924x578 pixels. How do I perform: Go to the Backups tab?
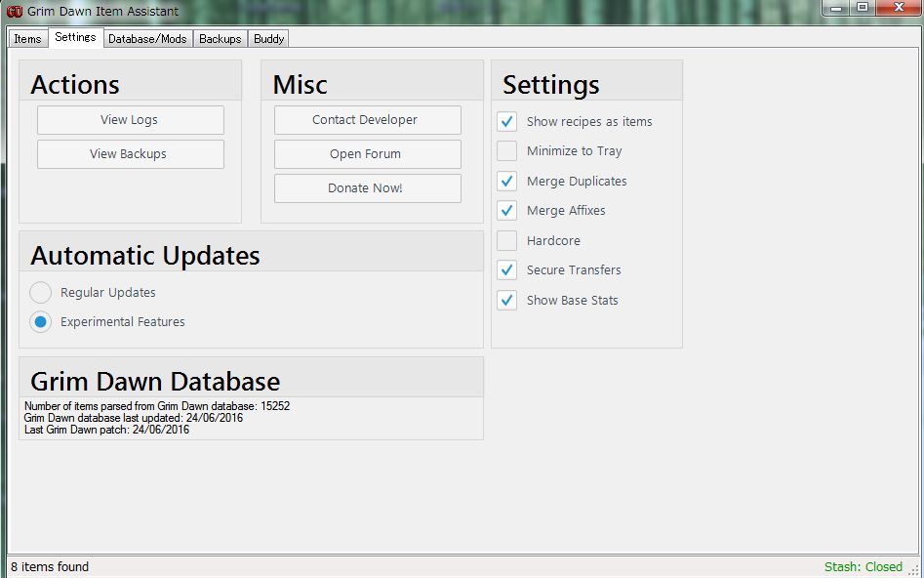click(221, 39)
